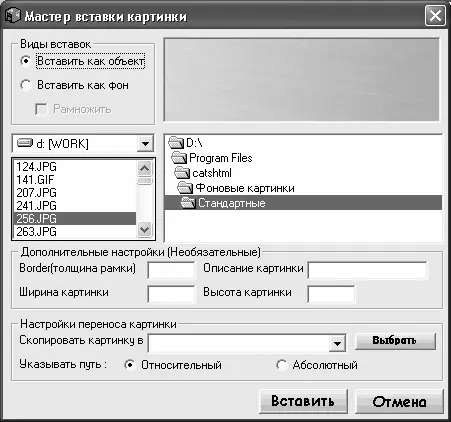451x422 pixels.
Task: Select file 207.JPG in the list
Action: coord(75,193)
